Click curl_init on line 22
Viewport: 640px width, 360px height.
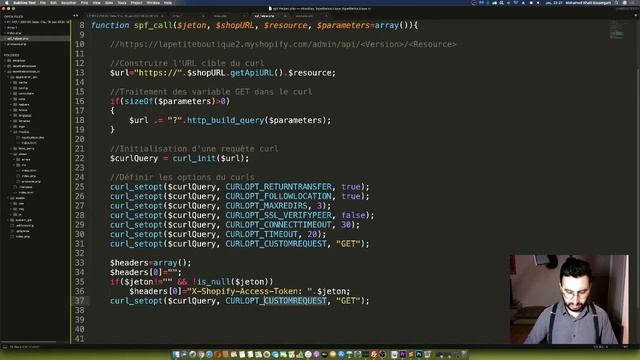194,158
